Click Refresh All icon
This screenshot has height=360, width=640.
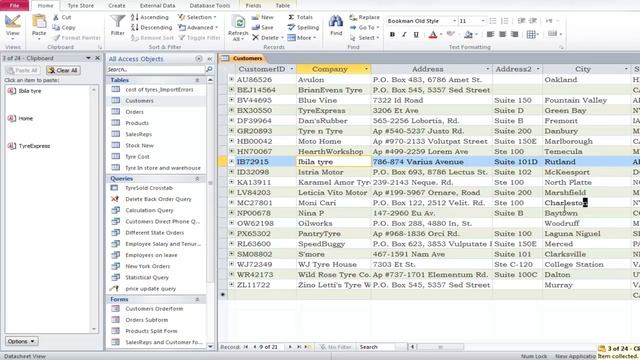pyautogui.click(x=238, y=28)
